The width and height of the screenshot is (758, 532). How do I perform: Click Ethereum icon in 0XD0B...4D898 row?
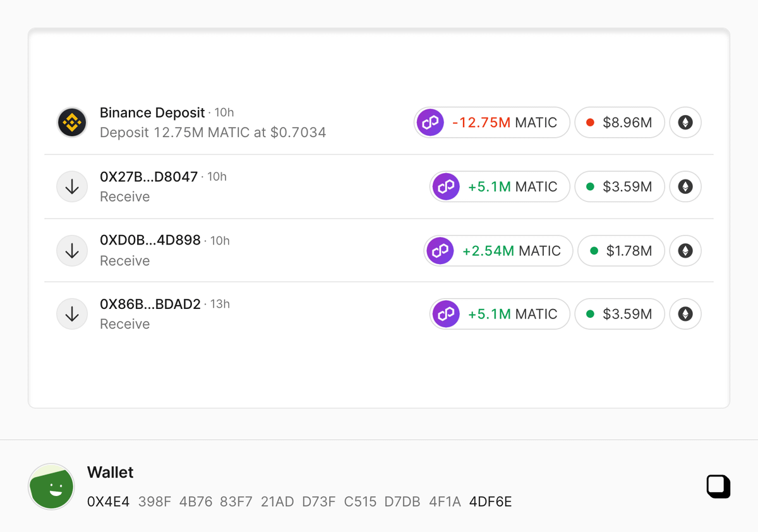tap(685, 251)
